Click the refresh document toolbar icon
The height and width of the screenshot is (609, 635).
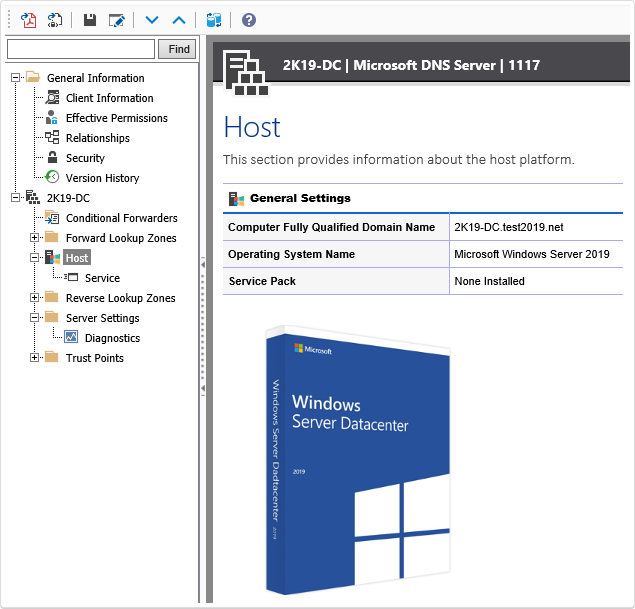55,20
